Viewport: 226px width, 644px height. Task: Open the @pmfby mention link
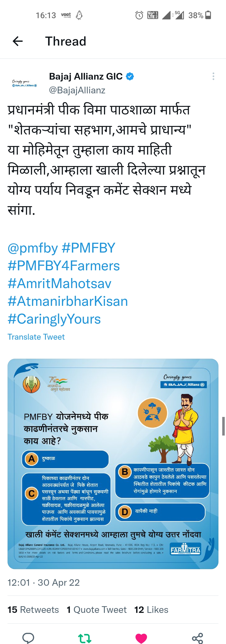[33, 248]
